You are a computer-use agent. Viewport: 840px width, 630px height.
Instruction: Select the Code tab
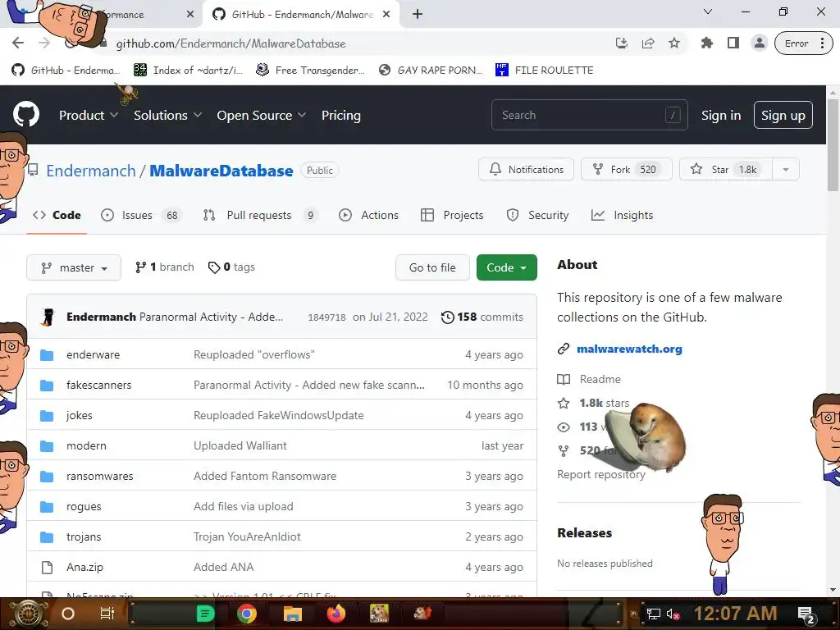[x=57, y=216]
